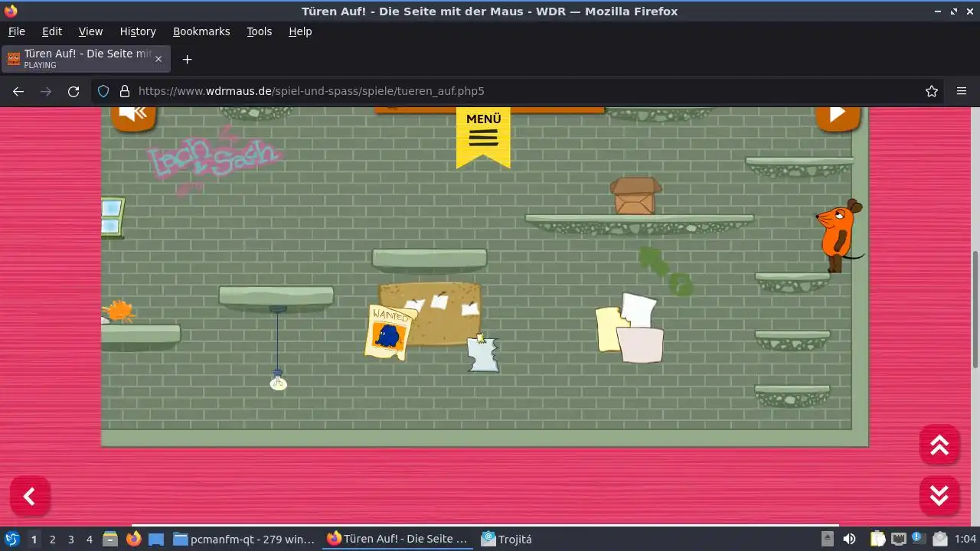Screen dimensions: 980x551
Task: Click the clipboard tray icon
Action: tap(877, 540)
